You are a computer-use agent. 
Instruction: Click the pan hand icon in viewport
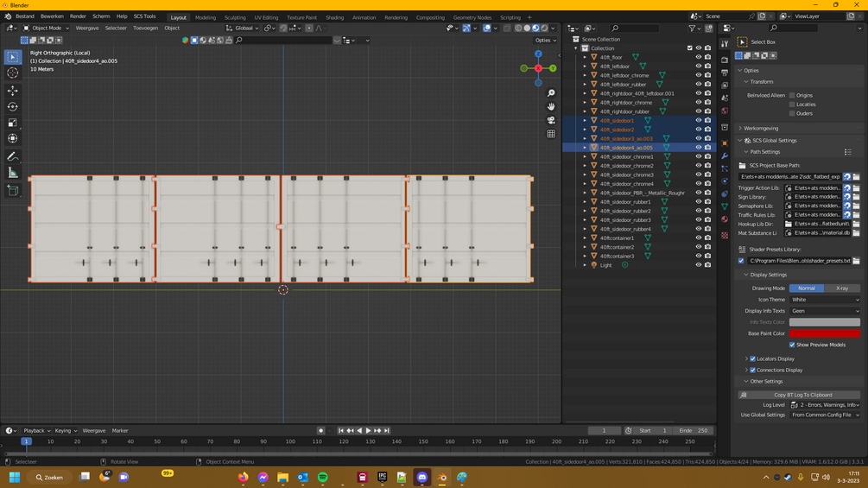click(x=551, y=107)
